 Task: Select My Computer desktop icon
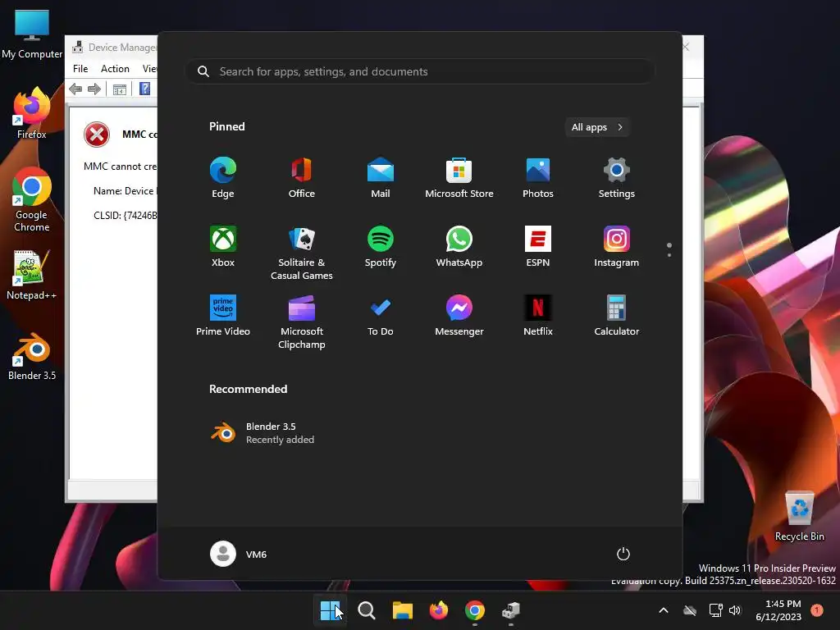(32, 34)
